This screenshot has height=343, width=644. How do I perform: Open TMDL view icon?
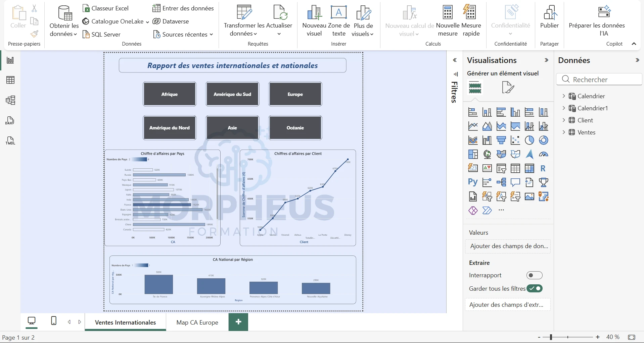10,141
